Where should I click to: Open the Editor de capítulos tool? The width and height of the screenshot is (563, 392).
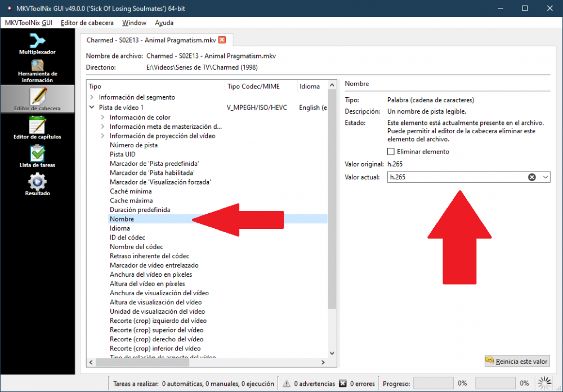point(37,128)
